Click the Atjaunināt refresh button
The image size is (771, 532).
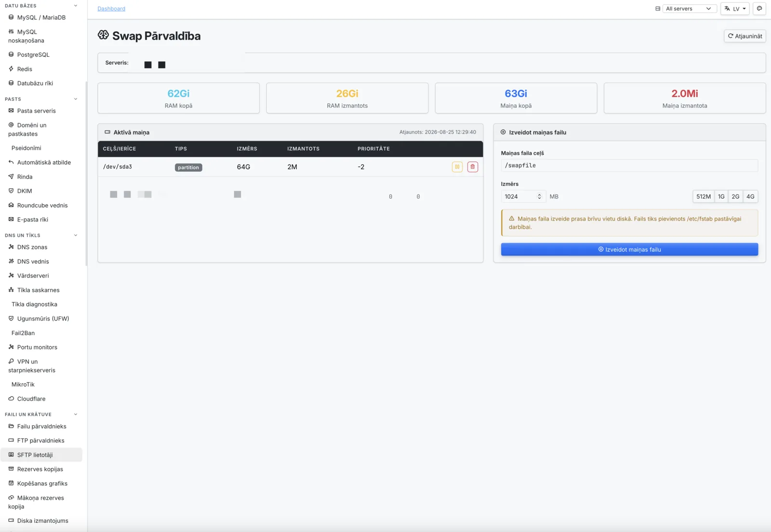click(745, 36)
